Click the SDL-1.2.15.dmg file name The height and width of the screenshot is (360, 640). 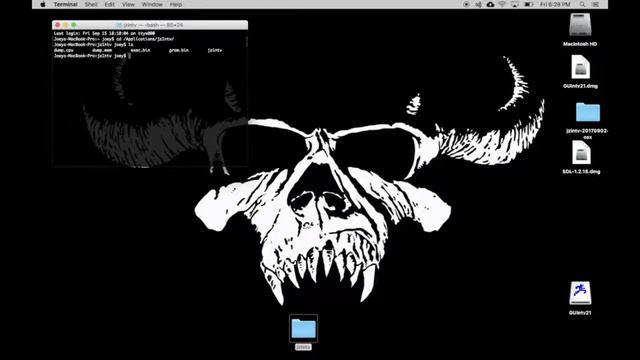pos(581,171)
